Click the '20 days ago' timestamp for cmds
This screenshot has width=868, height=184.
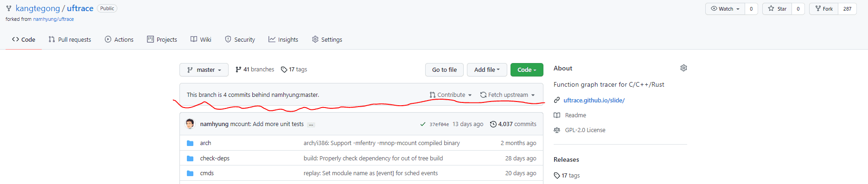coord(521,173)
